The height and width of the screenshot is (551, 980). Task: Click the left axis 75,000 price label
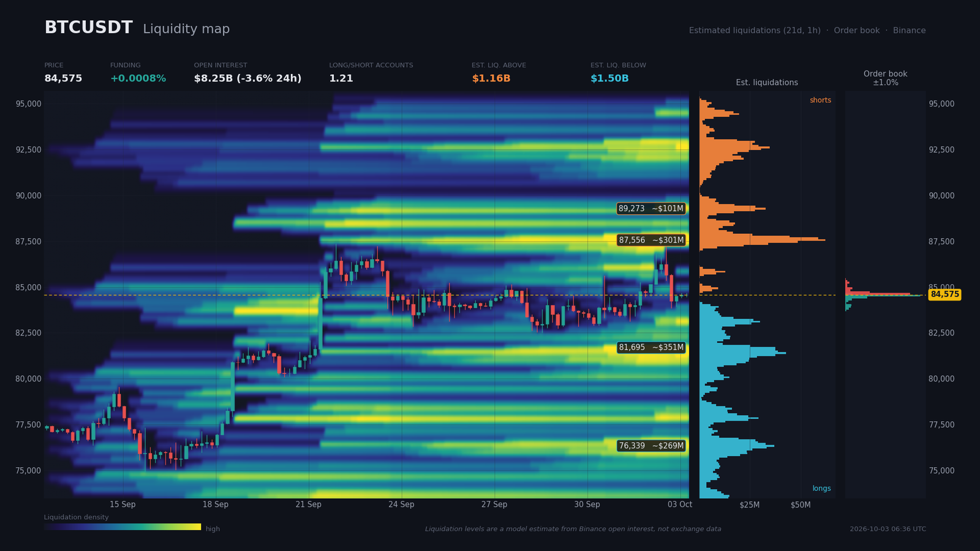pyautogui.click(x=28, y=471)
